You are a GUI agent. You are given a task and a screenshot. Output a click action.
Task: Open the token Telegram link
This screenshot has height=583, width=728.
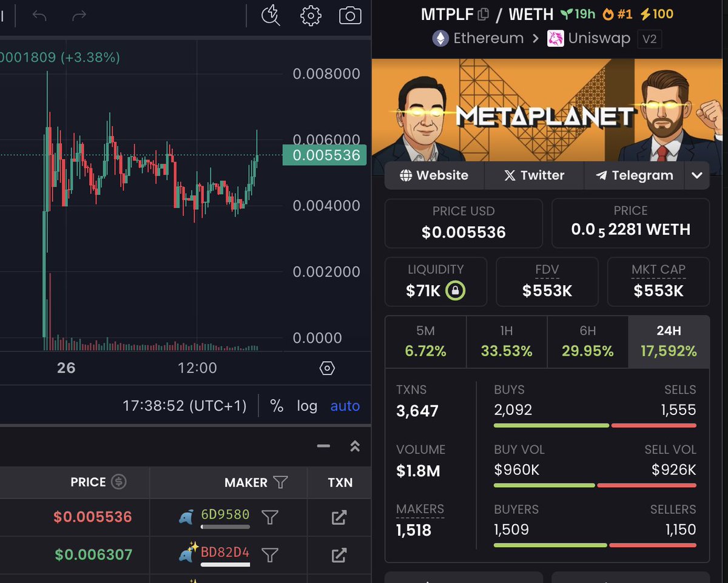tap(635, 175)
